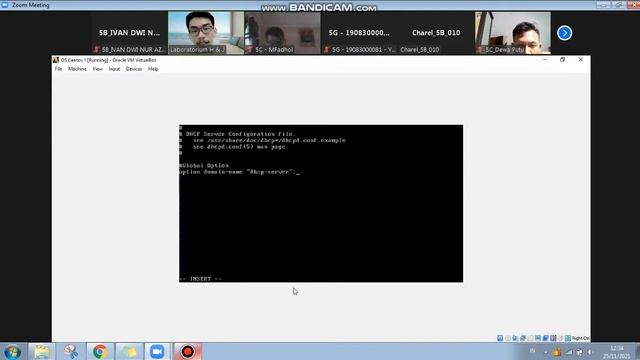Image resolution: width=640 pixels, height=360 pixels.
Task: Click IN language indicator in taskbar
Action: pyautogui.click(x=532, y=351)
